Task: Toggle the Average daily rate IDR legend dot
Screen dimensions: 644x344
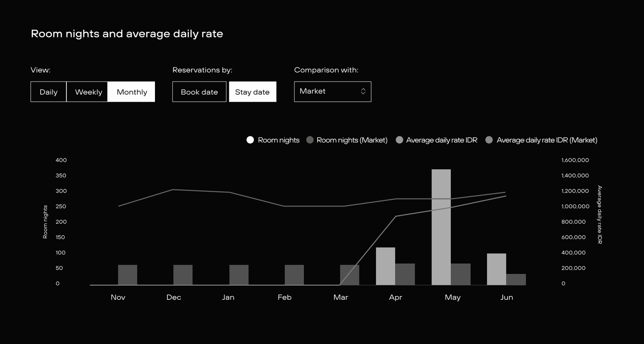Action: click(399, 140)
